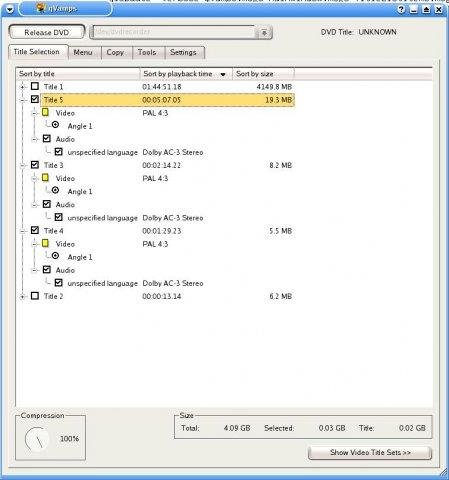Click the device path browse icon
The height and width of the screenshot is (480, 449).
tap(264, 33)
